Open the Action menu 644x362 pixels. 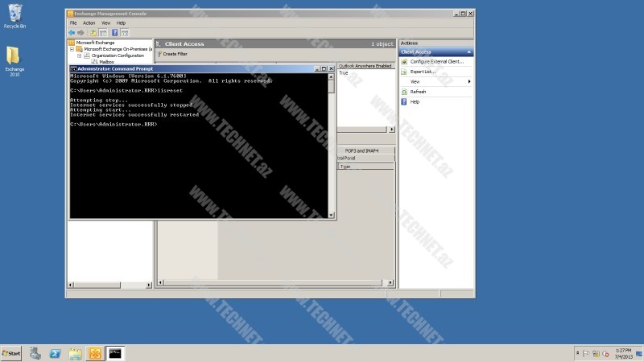(89, 23)
